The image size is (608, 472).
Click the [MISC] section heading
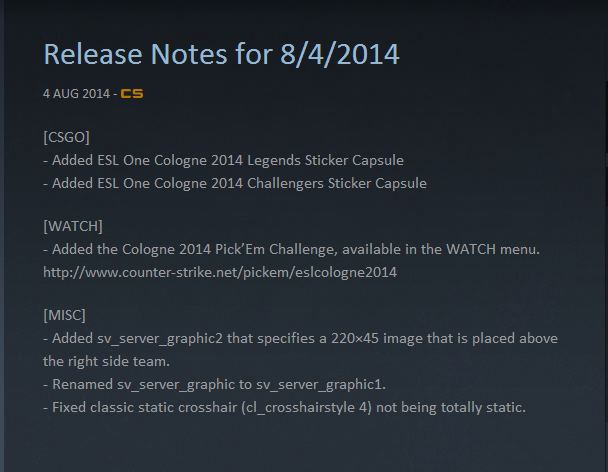pos(65,315)
